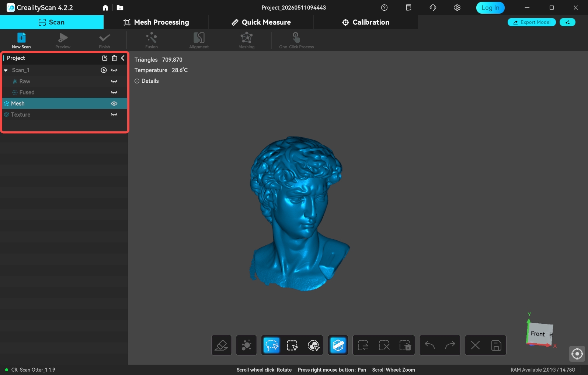Go to the home screen icon
The image size is (588, 375).
coord(105,8)
